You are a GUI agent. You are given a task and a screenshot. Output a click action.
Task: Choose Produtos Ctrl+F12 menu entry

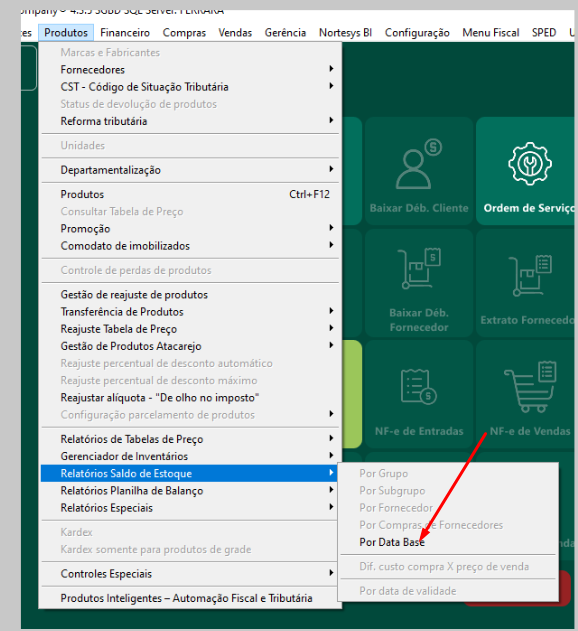click(x=190, y=194)
